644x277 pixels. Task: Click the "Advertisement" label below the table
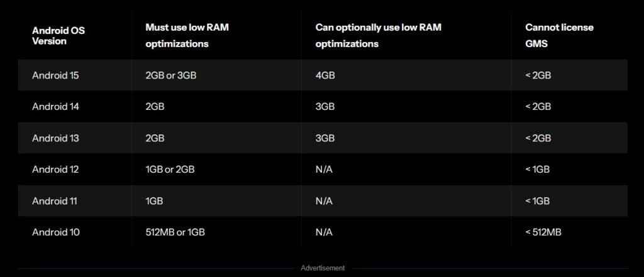tap(323, 268)
